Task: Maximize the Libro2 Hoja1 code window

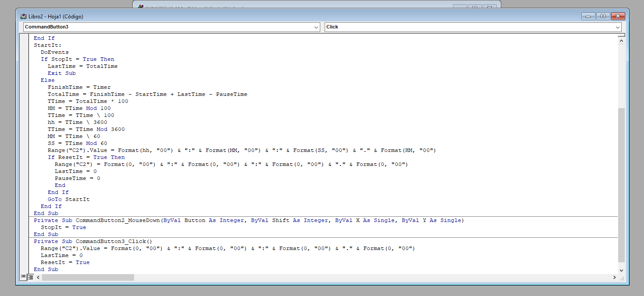Action: pos(603,16)
